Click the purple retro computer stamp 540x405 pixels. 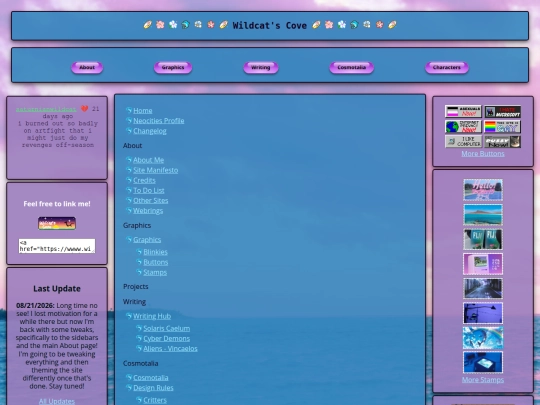point(483,264)
